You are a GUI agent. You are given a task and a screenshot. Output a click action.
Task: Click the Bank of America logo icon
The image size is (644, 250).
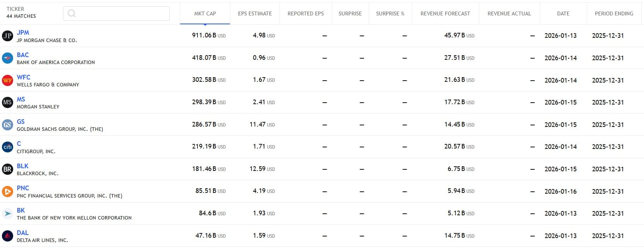coord(7,58)
